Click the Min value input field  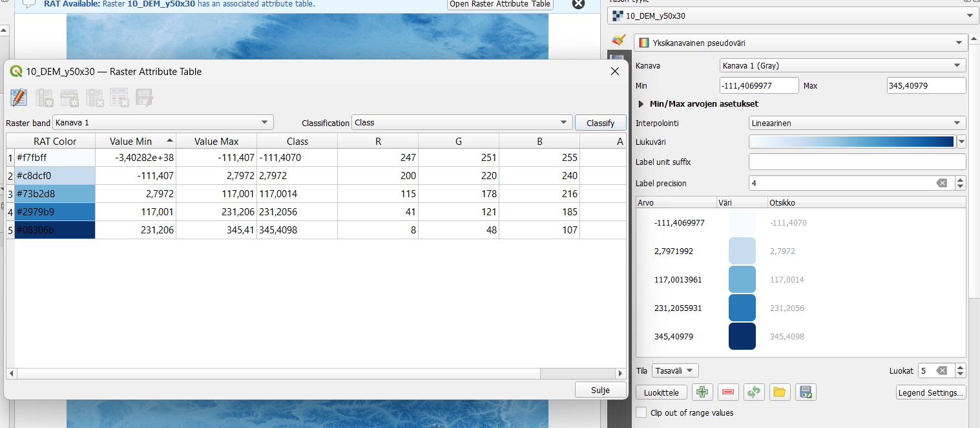click(759, 85)
